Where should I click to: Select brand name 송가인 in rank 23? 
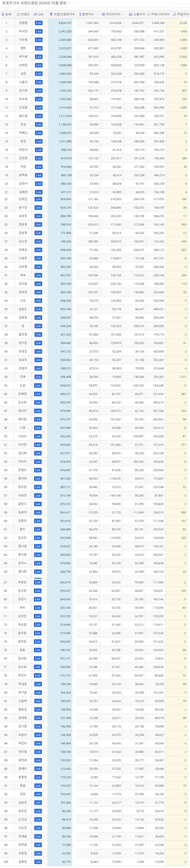pos(23,207)
